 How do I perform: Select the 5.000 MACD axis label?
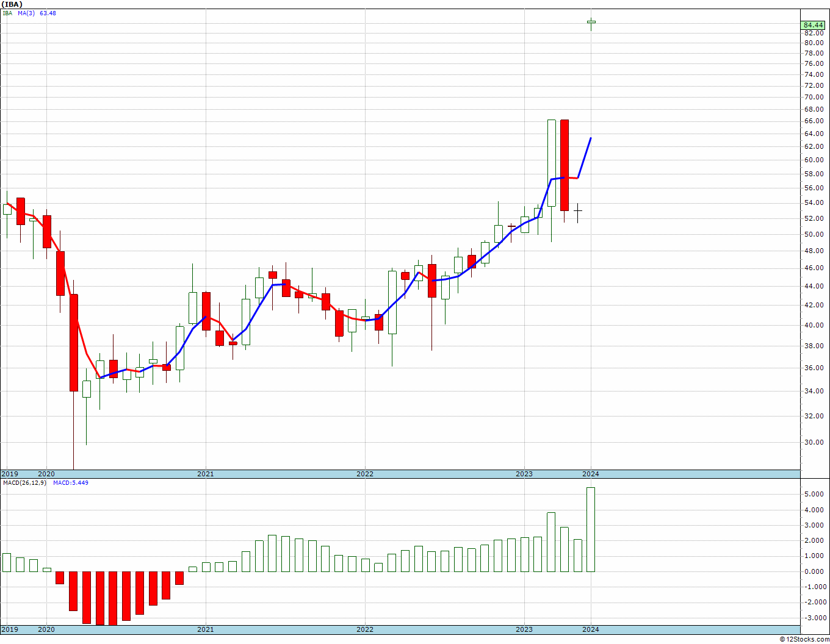[x=814, y=494]
